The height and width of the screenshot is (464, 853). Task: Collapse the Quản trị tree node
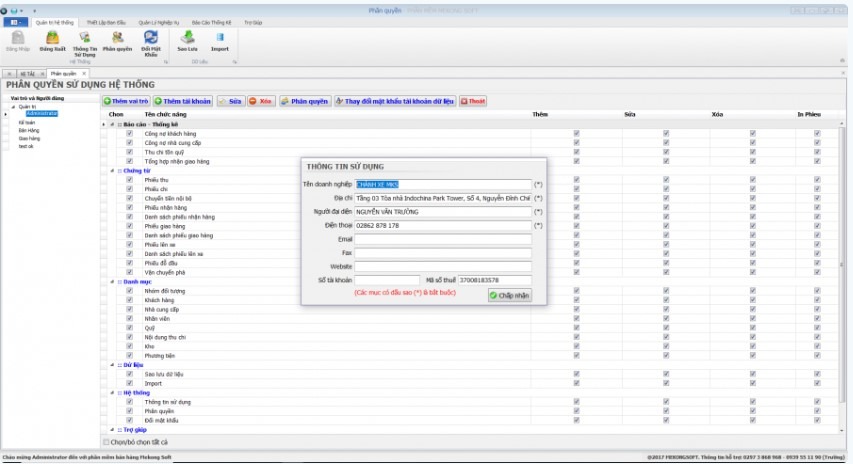pos(12,106)
